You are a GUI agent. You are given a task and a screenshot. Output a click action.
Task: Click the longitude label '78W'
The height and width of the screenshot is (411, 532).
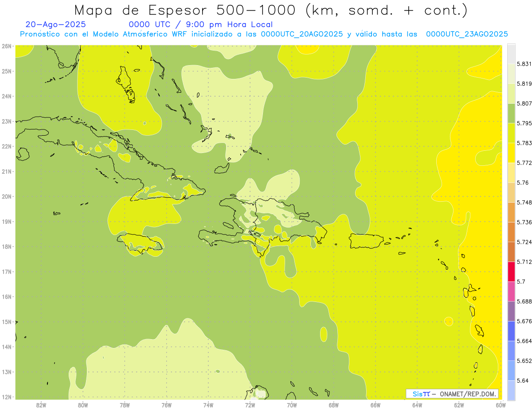(x=125, y=404)
